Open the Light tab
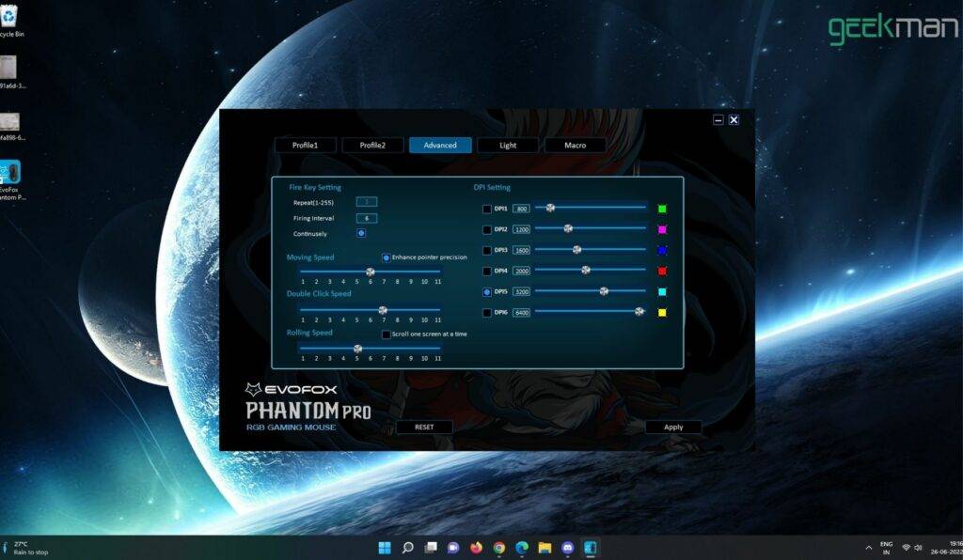Screen dimensions: 963x560 508,146
